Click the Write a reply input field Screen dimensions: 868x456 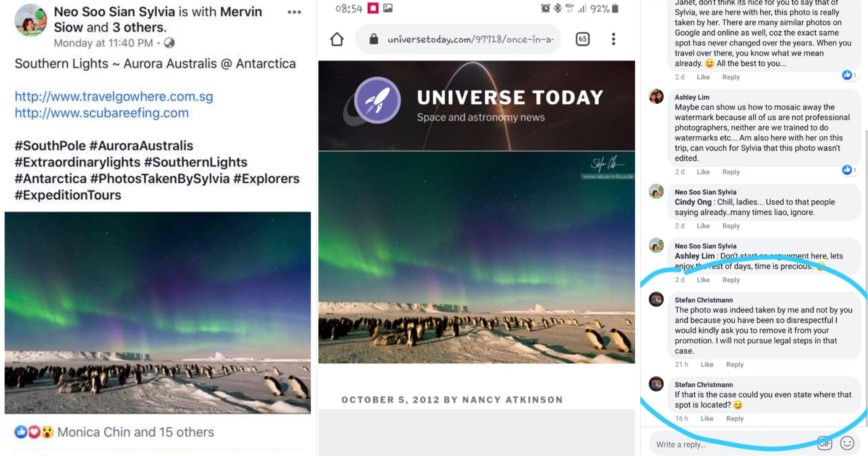pos(731,444)
